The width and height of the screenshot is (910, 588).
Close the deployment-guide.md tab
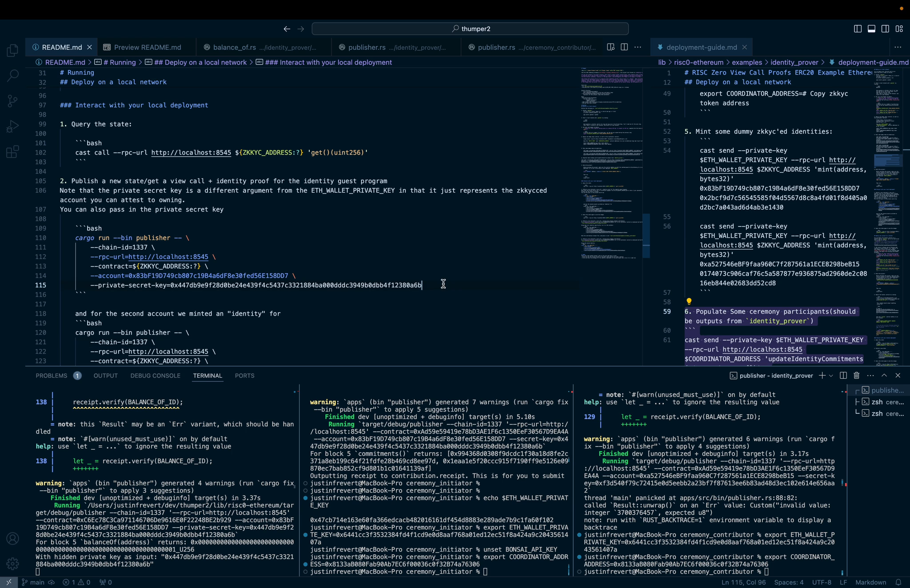coord(744,47)
